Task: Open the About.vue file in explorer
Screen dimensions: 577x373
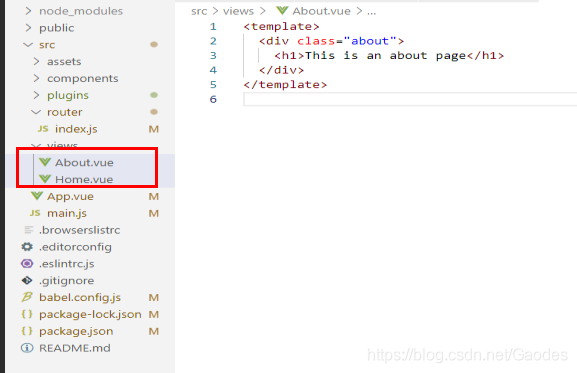Action: tap(84, 162)
